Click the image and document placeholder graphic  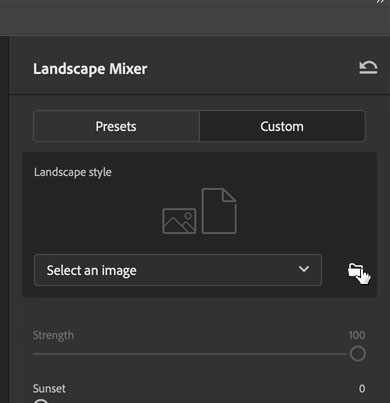pos(199,211)
